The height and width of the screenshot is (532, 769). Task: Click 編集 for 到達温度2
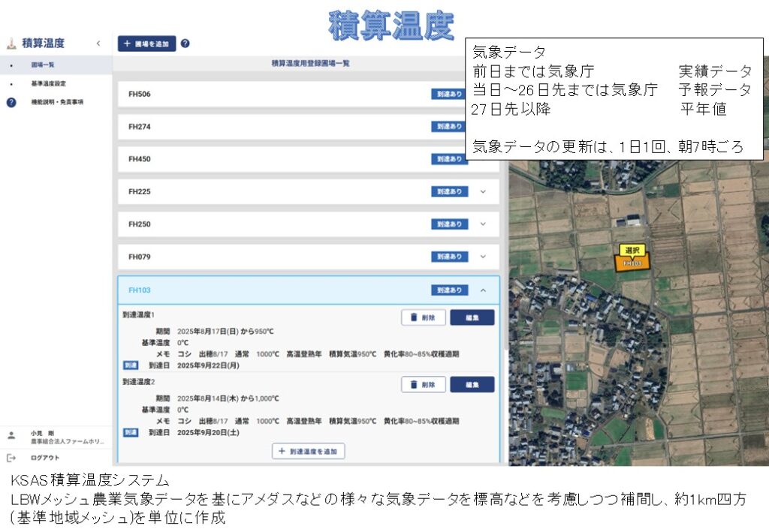click(x=472, y=385)
